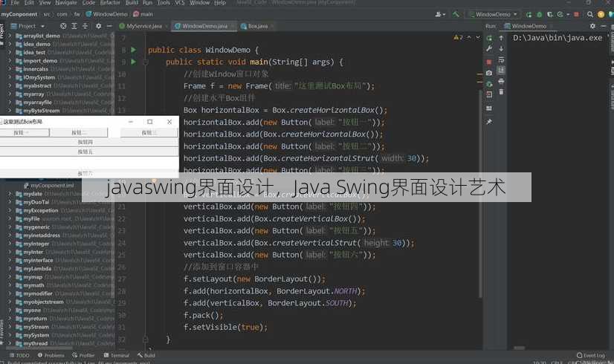
Task: Click the Locate/Select Opened File target icon
Action: 63,26
